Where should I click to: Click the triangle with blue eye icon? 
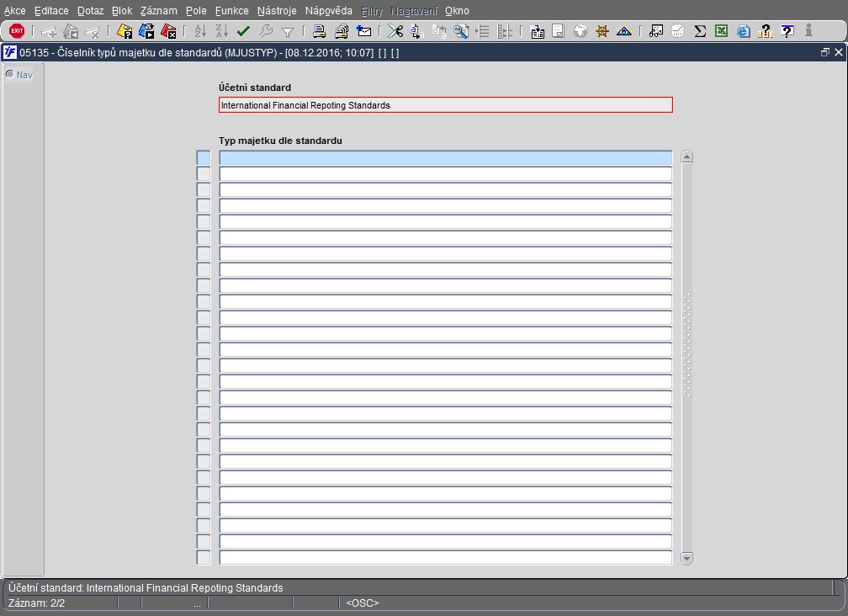pos(624,31)
